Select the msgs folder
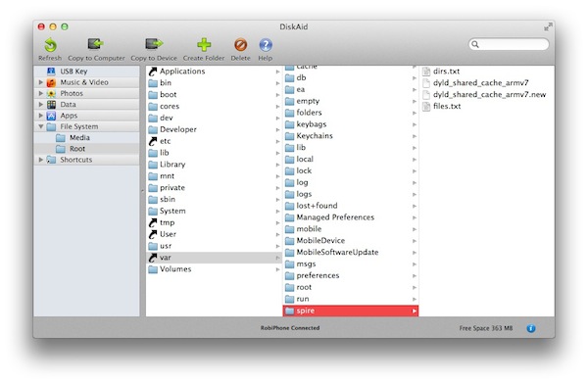Screen dimensions: 588x384 pos(350,264)
